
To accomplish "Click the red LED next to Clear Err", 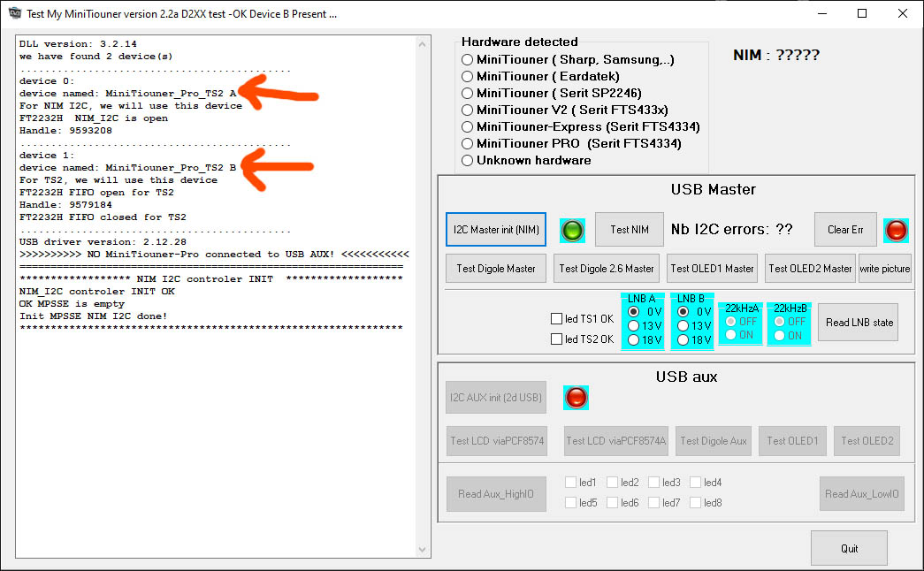I will (897, 230).
